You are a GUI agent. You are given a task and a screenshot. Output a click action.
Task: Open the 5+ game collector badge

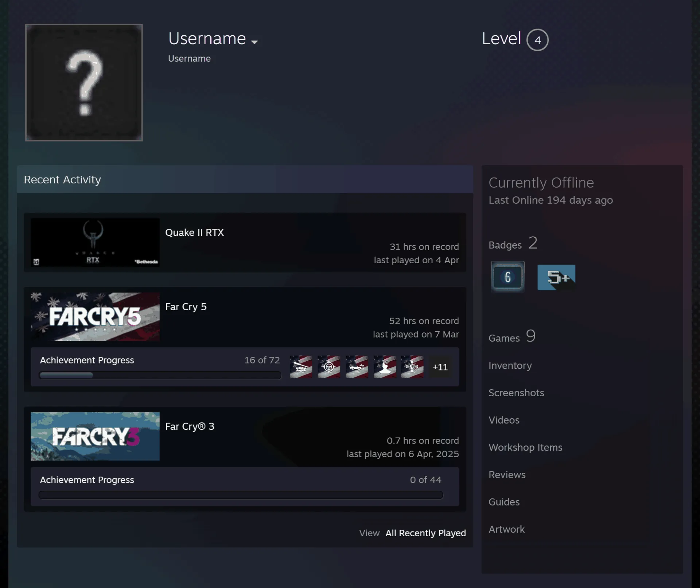tap(556, 277)
